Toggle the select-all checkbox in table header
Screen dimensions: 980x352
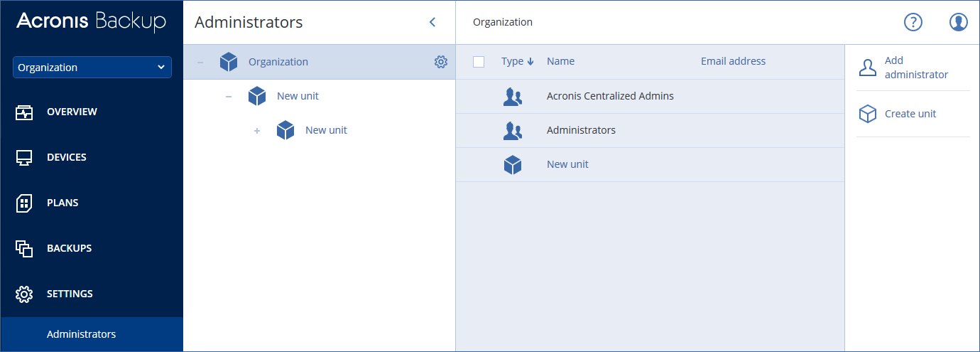pos(479,62)
